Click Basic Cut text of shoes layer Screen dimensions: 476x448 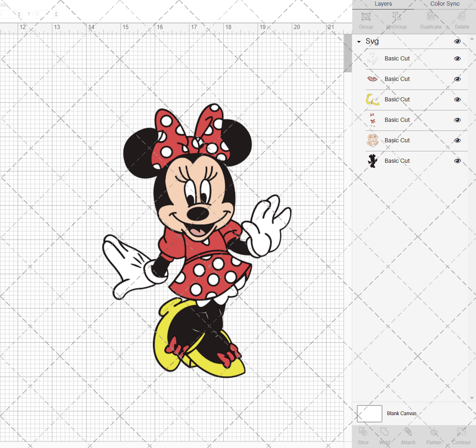[x=397, y=100]
